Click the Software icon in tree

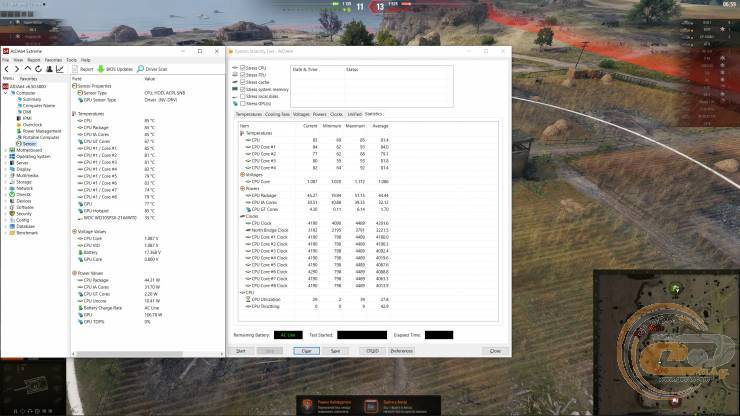12,207
